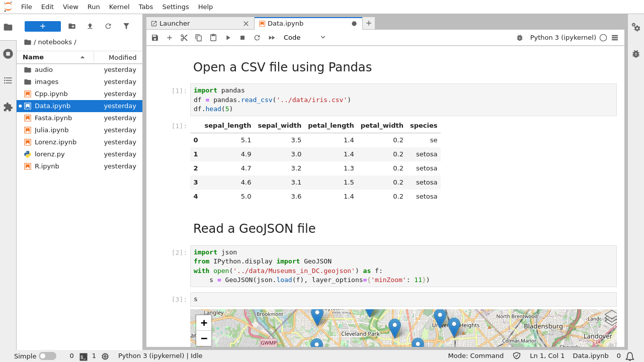
Task: Copy the selected notebook cells
Action: coord(198,37)
